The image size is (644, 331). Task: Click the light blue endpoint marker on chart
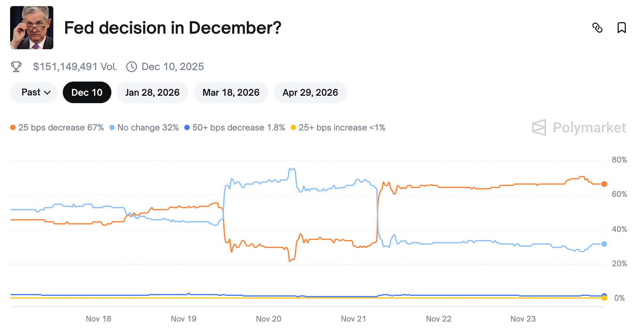(604, 244)
